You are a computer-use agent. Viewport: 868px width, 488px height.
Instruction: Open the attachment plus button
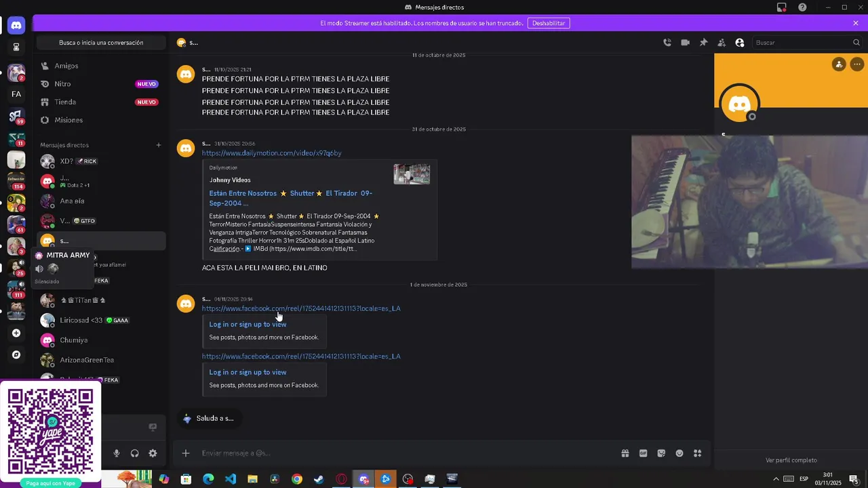(186, 453)
